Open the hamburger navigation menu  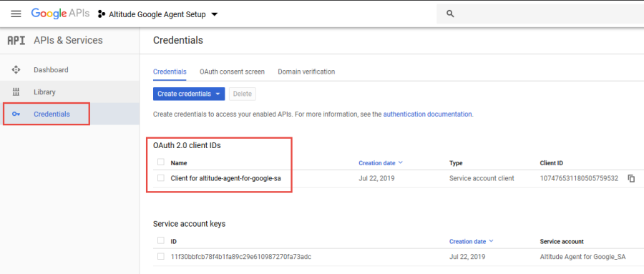point(16,14)
